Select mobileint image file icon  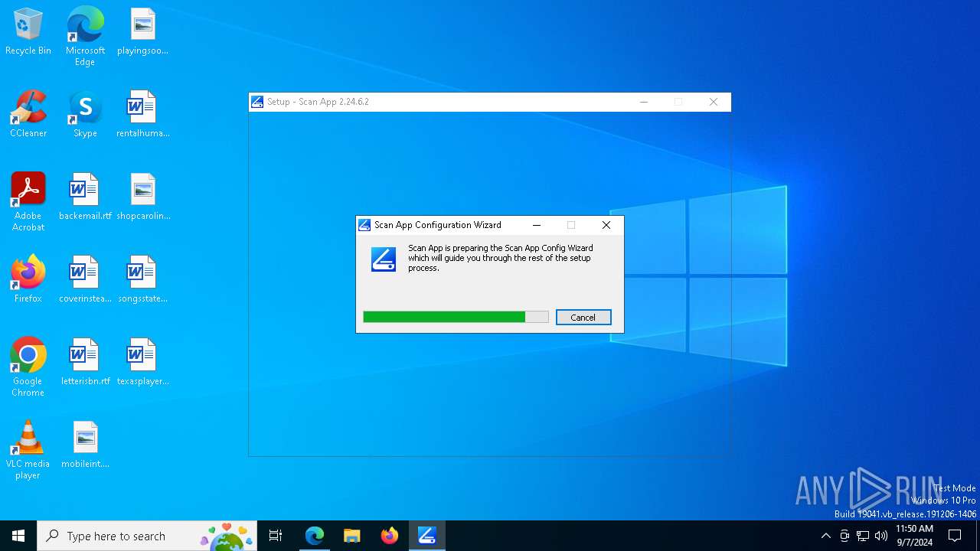tap(85, 445)
